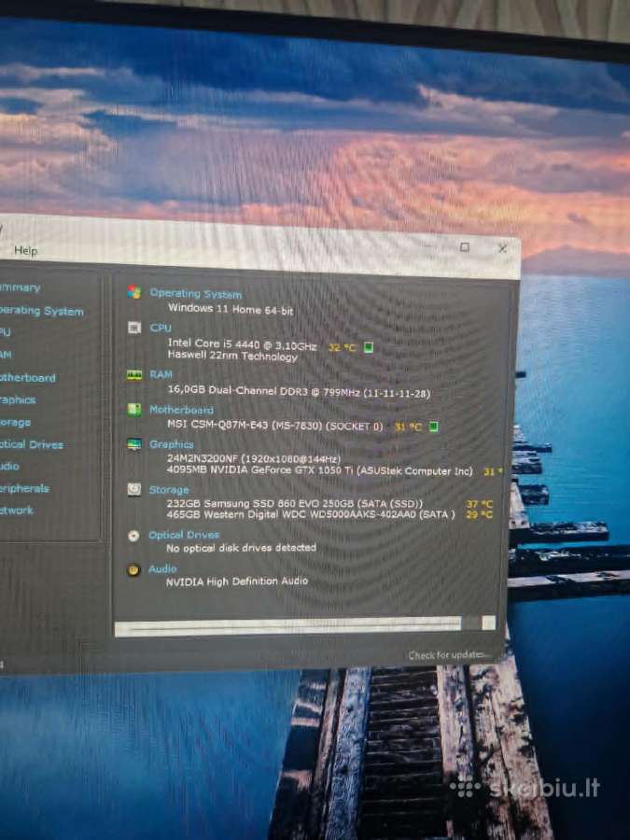The image size is (630, 840).
Task: Select Motherboard in the left sidebar
Action: (28, 378)
